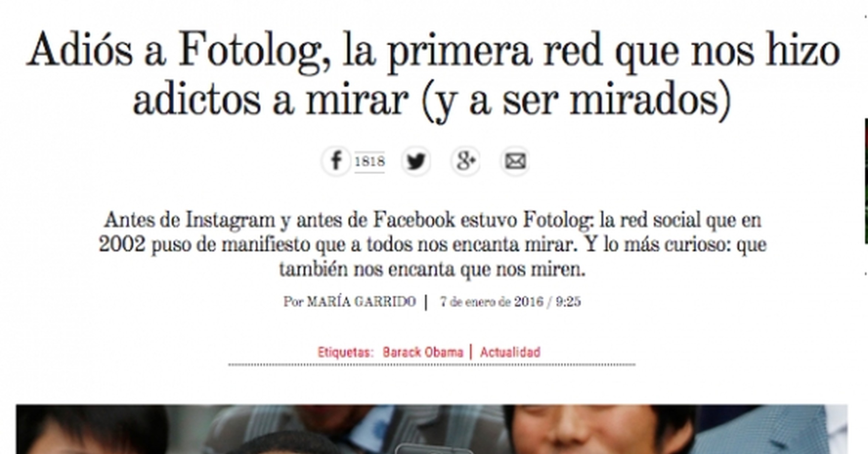
Task: Click the 1818 Facebook share count
Action: pos(370,162)
